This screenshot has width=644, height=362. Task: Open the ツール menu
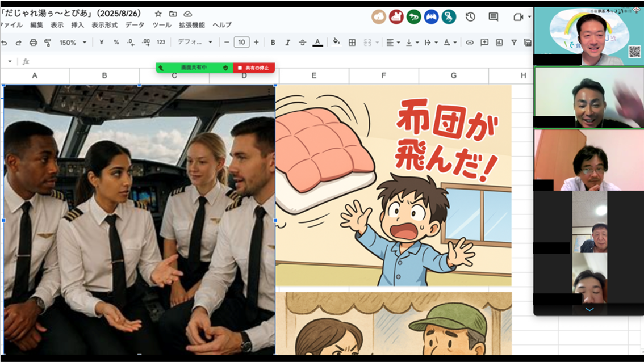[162, 25]
